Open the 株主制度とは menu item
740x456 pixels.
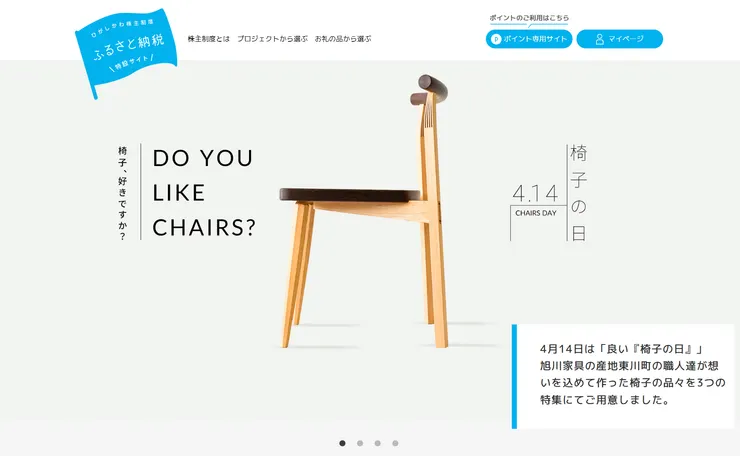[x=209, y=39]
